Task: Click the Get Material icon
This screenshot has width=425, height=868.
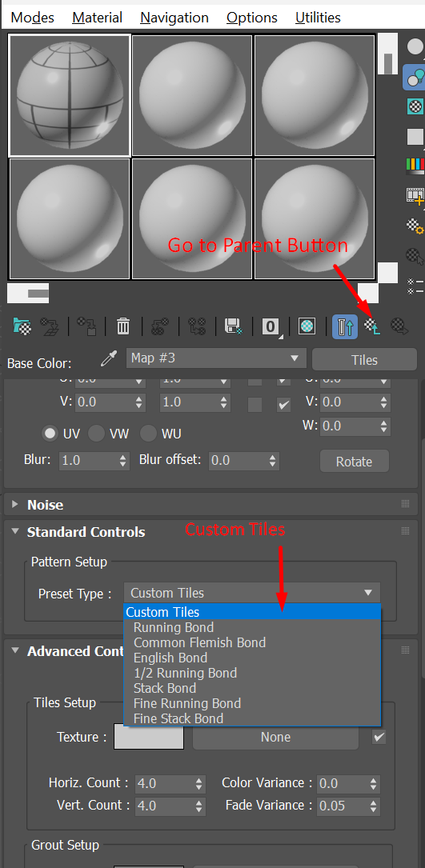Action: (22, 326)
